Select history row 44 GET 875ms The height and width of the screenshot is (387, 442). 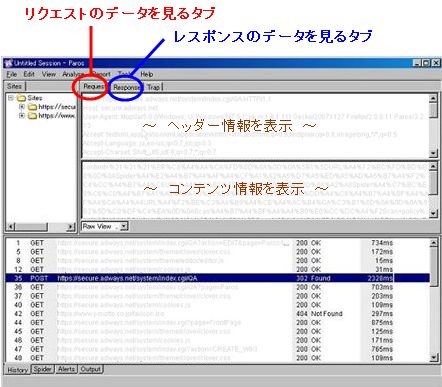click(217, 323)
